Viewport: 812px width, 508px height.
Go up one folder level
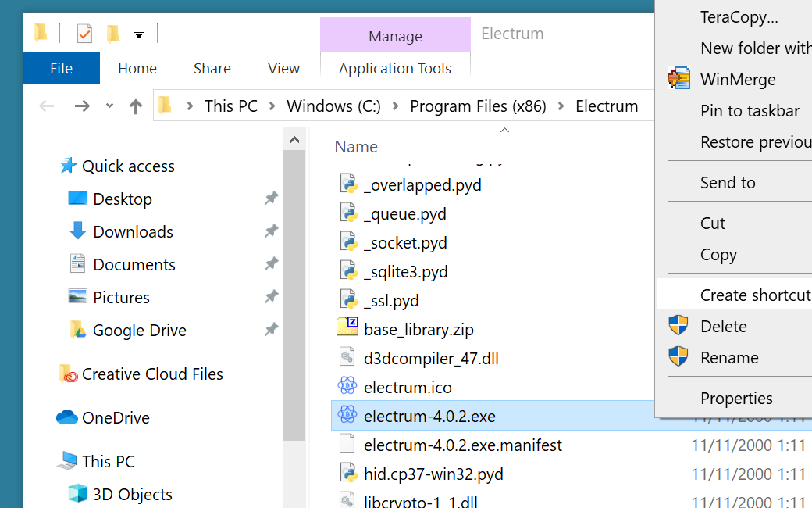(136, 106)
